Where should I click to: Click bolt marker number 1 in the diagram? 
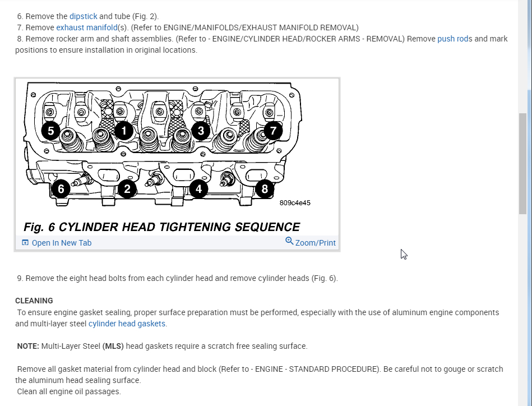point(124,130)
